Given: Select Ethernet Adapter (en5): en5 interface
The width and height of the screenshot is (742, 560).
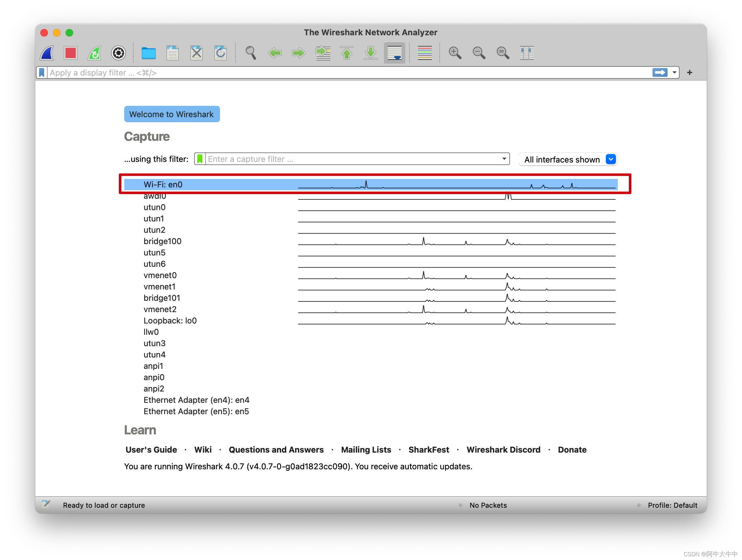Looking at the screenshot, I should (x=371, y=412).
